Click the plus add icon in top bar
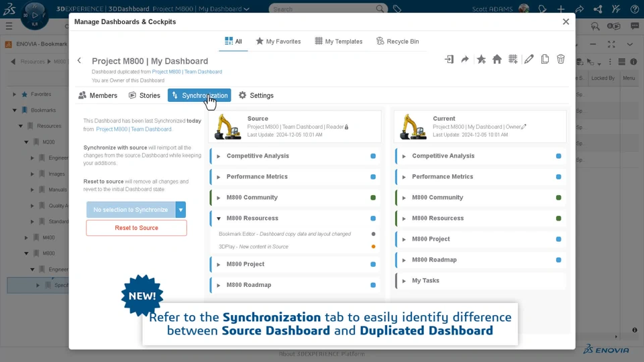Image resolution: width=644 pixels, height=362 pixels. (x=561, y=9)
